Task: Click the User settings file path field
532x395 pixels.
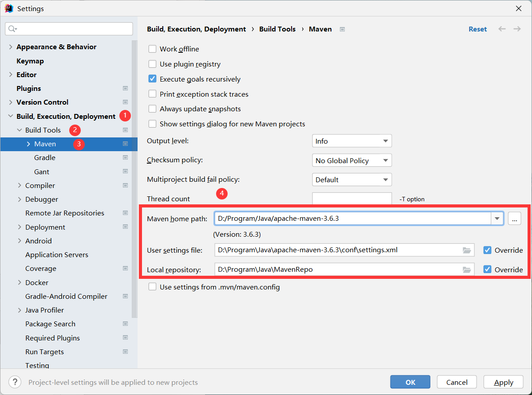Action: tap(344, 250)
